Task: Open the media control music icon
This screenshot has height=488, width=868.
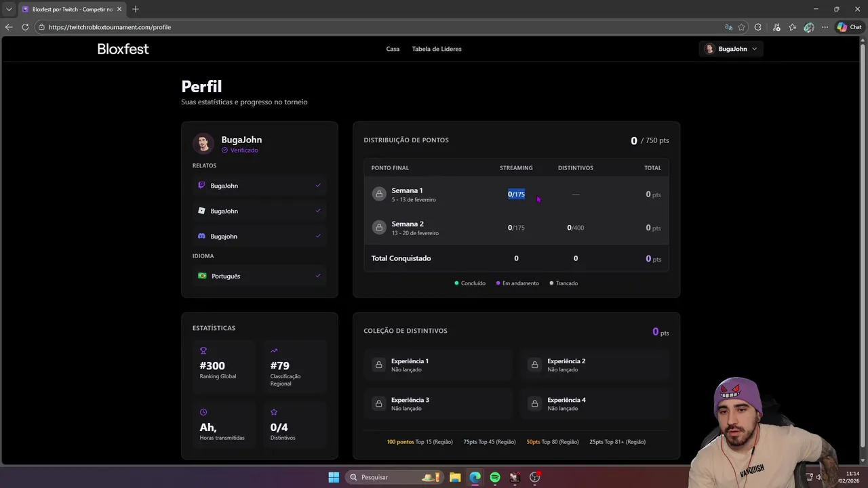Action: click(x=776, y=27)
